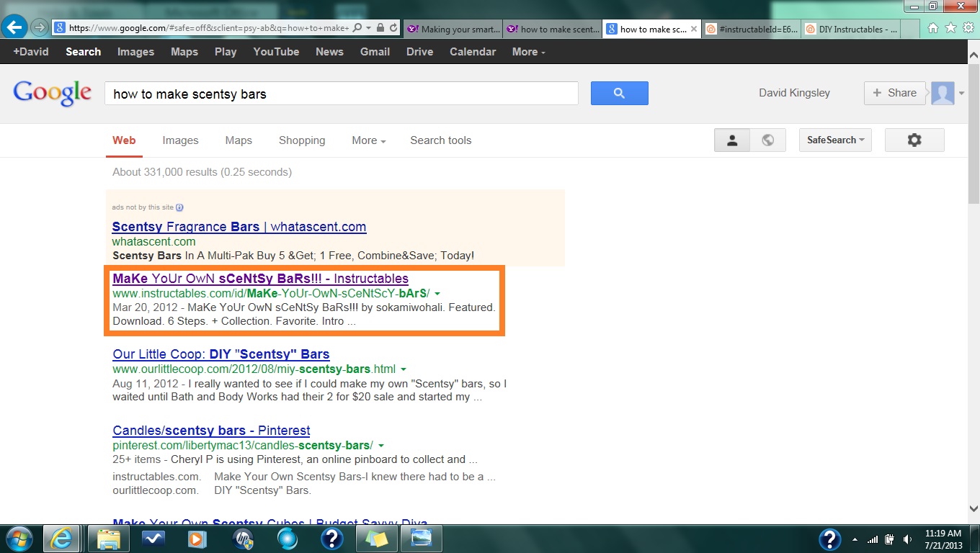Click the + Share button
This screenshot has height=553, width=980.
894,93
